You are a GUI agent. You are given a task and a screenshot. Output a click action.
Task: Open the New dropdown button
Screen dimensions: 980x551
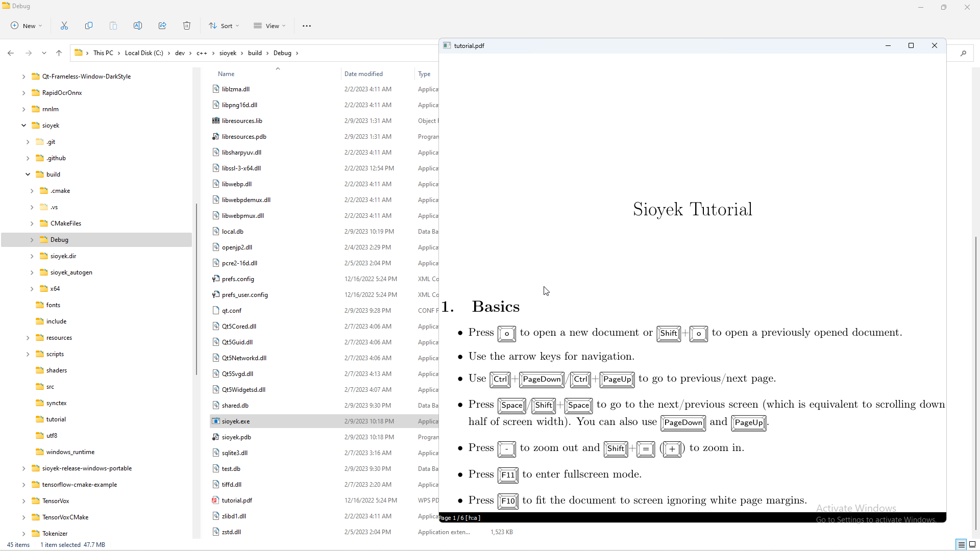pos(27,26)
